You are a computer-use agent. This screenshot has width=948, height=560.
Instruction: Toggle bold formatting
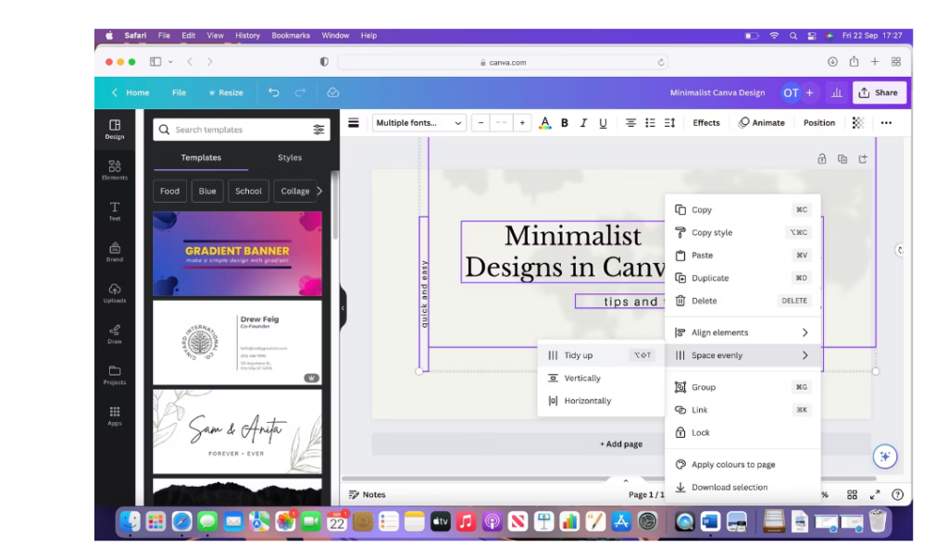(x=564, y=123)
